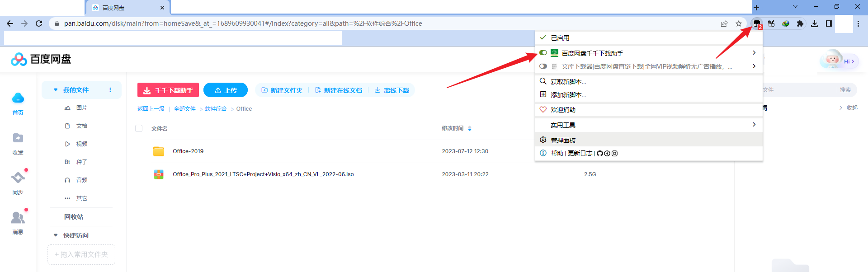
Task: Click share page icon in address bar
Action: click(x=724, y=23)
